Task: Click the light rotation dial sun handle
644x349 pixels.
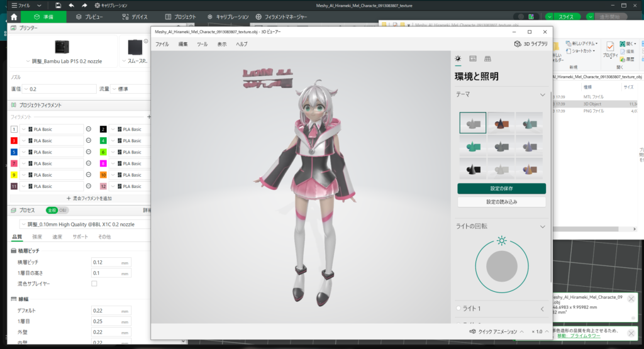Action: (x=501, y=241)
